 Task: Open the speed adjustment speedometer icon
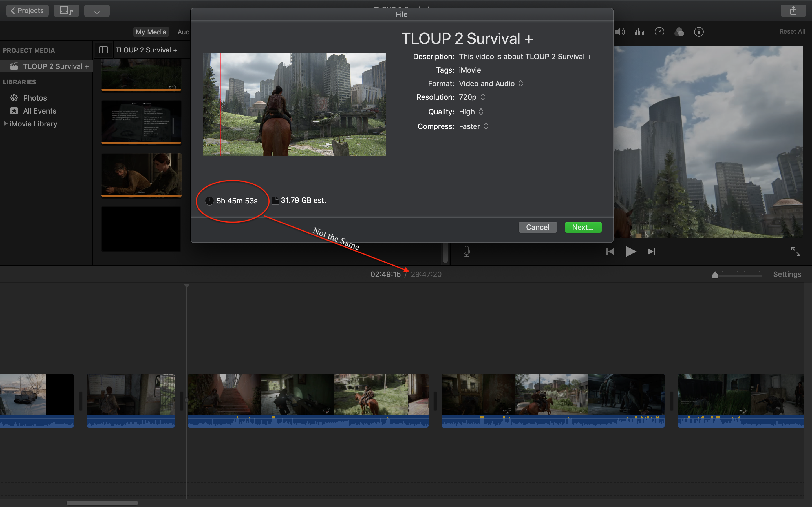659,32
